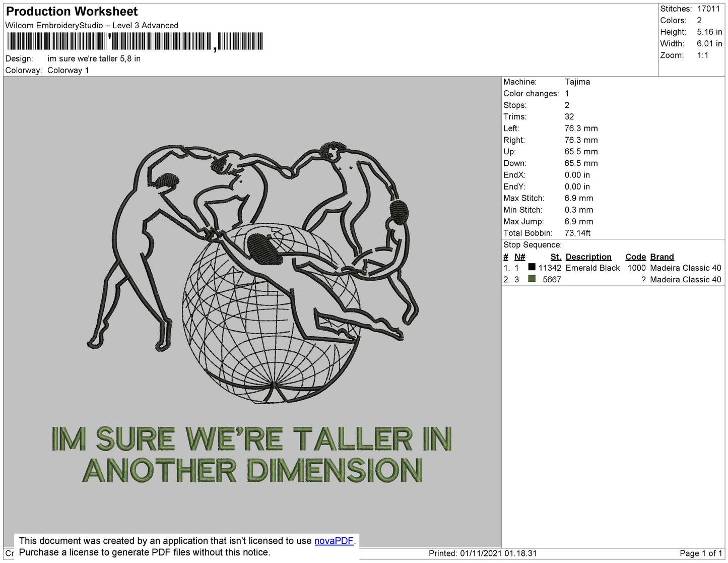Click design name 'im sure we're taller 5,8 in'
The image size is (728, 563).
tap(94, 59)
